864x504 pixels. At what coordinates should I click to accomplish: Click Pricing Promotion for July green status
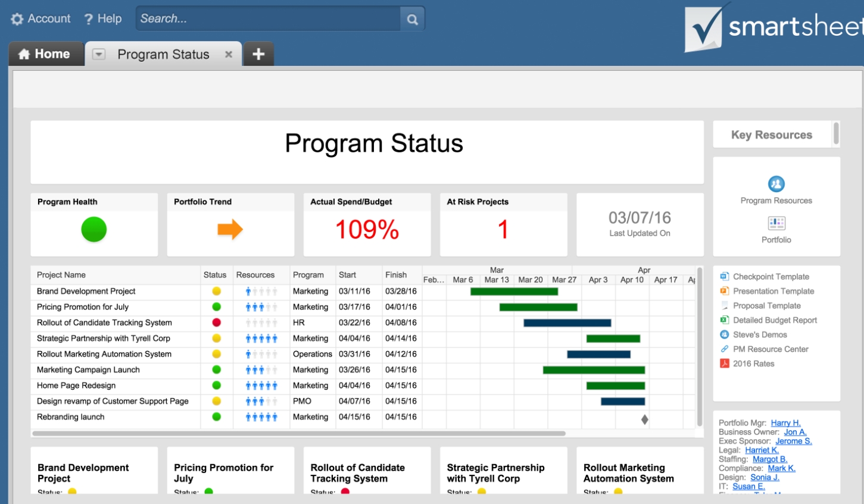pyautogui.click(x=217, y=307)
